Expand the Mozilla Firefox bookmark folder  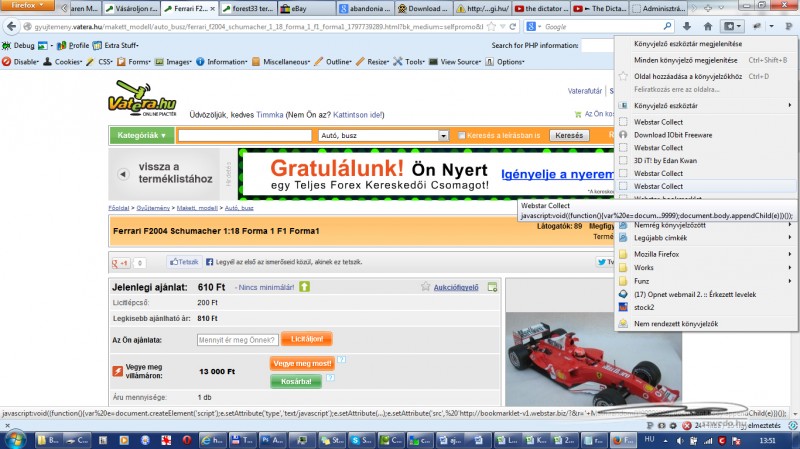[706, 254]
